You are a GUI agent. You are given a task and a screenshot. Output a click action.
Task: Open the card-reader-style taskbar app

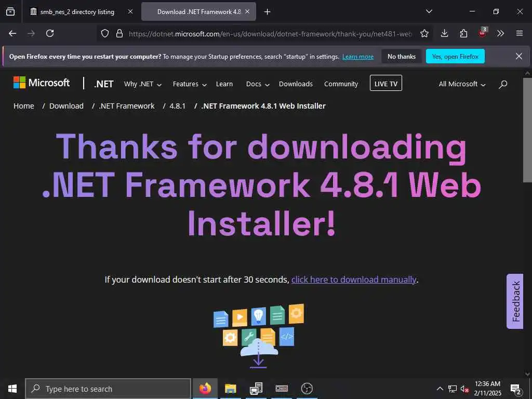[x=281, y=389]
